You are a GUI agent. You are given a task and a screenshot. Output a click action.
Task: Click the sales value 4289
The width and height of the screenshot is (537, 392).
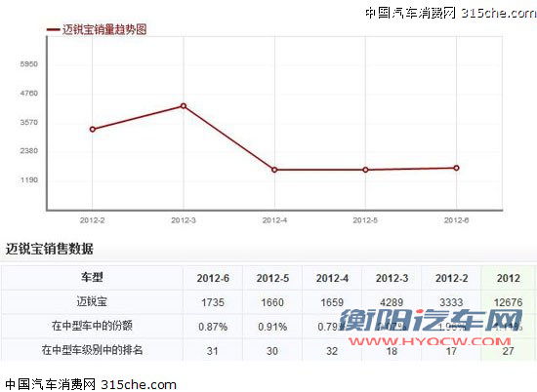[392, 302]
